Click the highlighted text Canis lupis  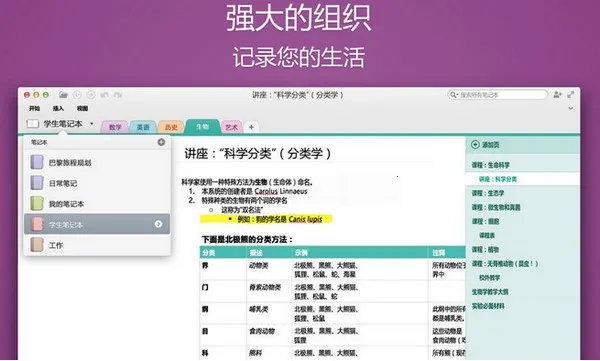coord(305,219)
